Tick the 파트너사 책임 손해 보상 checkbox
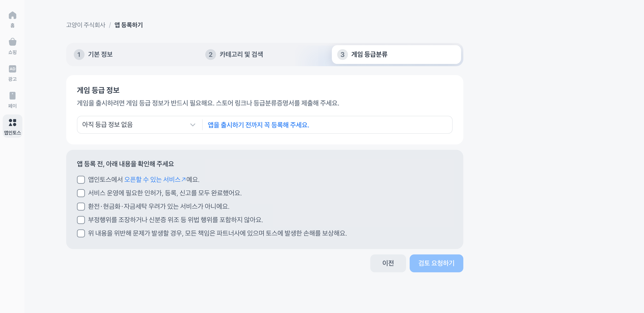This screenshot has height=313, width=644. [x=81, y=233]
